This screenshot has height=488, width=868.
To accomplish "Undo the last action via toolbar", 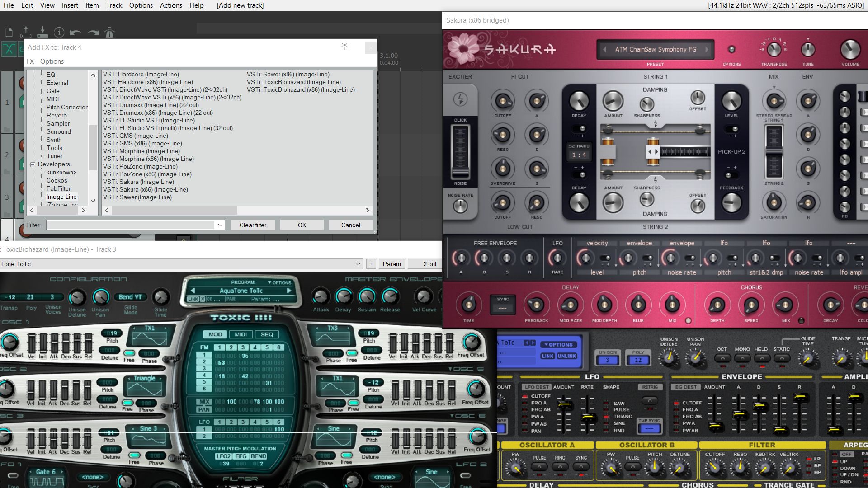I will coord(75,32).
